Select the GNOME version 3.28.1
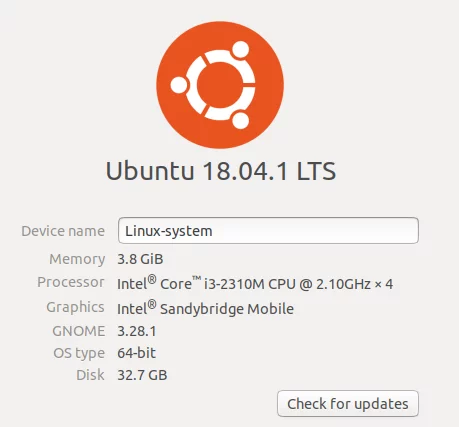 (x=137, y=331)
